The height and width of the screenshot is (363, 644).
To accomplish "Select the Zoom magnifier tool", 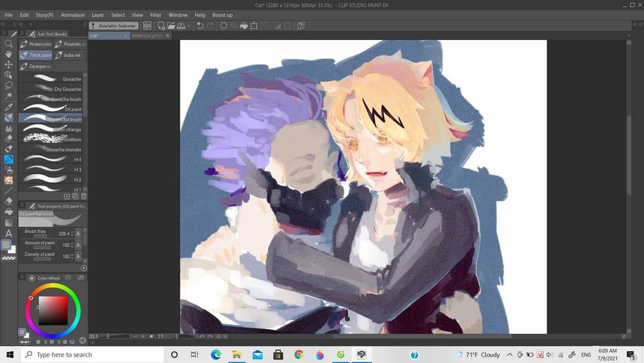I will tap(8, 44).
